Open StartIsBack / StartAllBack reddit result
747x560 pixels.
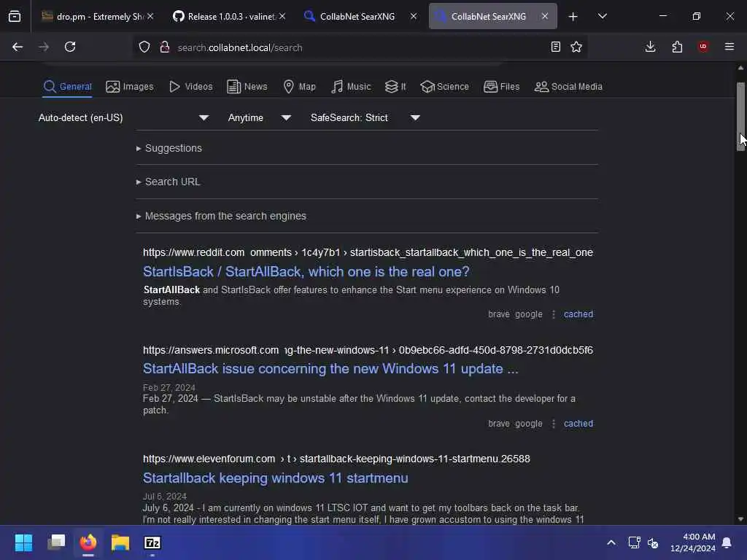pyautogui.click(x=306, y=271)
